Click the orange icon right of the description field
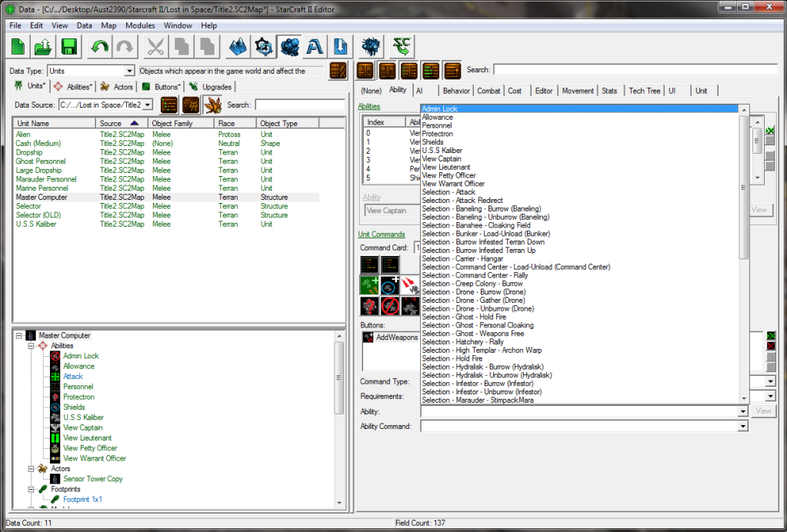The width and height of the screenshot is (787, 532). coord(338,71)
